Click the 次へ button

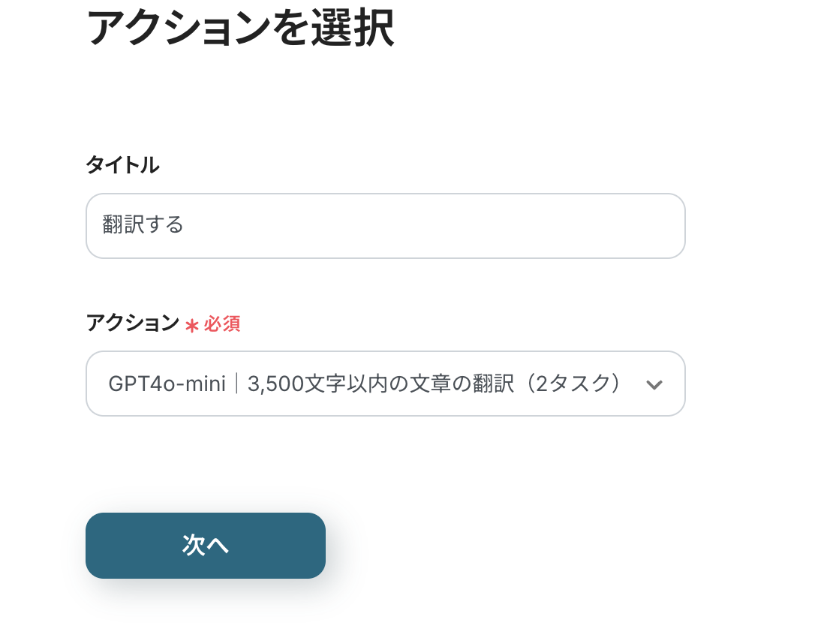pos(205,546)
